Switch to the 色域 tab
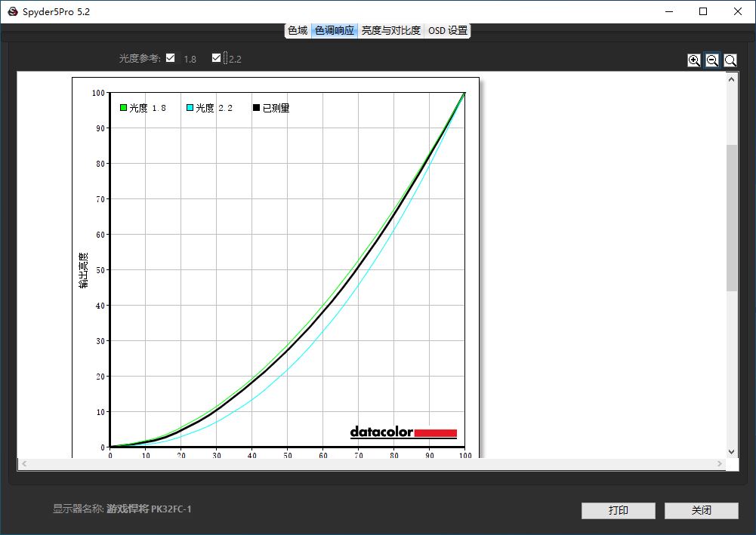This screenshot has width=756, height=535. pos(298,31)
